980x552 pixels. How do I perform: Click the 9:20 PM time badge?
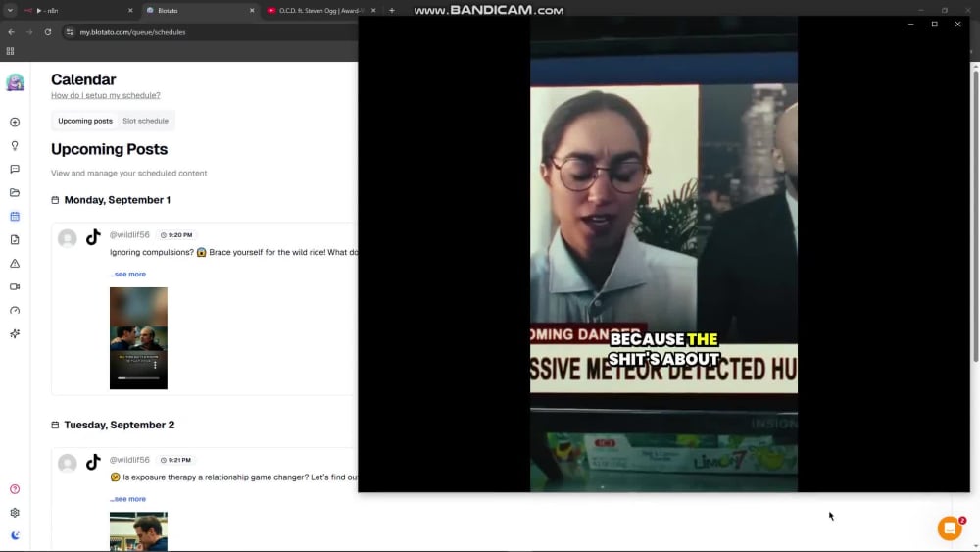pos(176,235)
